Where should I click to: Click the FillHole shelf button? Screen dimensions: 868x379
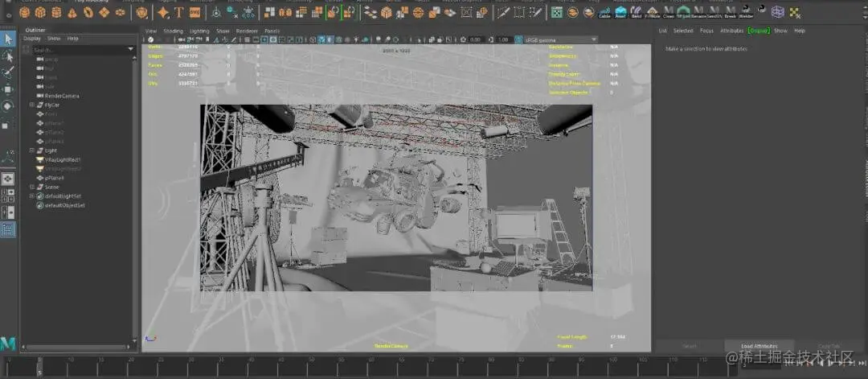click(653, 11)
